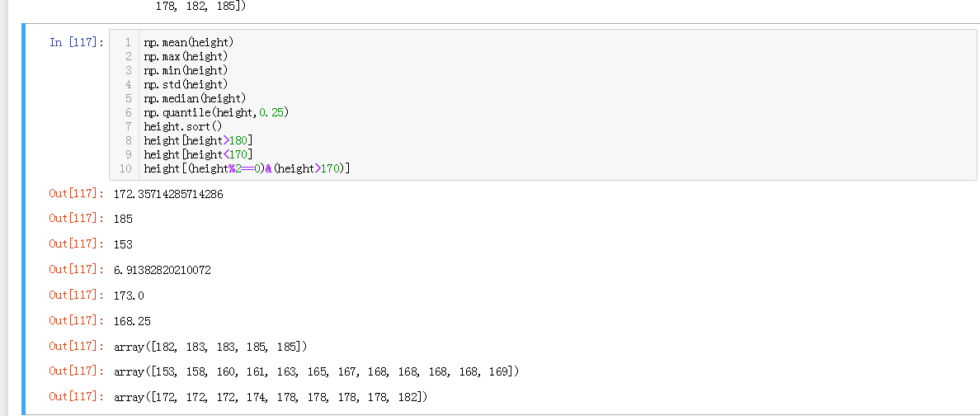
Task: Click the std output 6.91382820210072
Action: point(162,270)
